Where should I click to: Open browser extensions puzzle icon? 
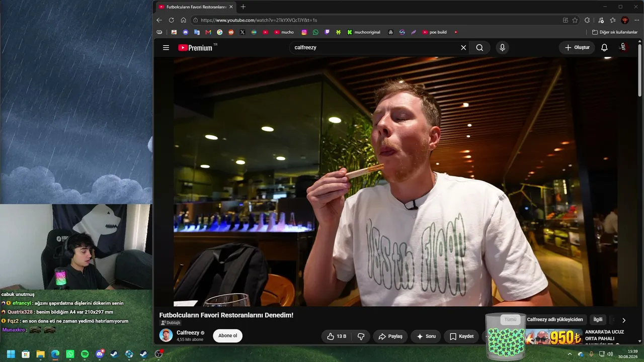587,20
